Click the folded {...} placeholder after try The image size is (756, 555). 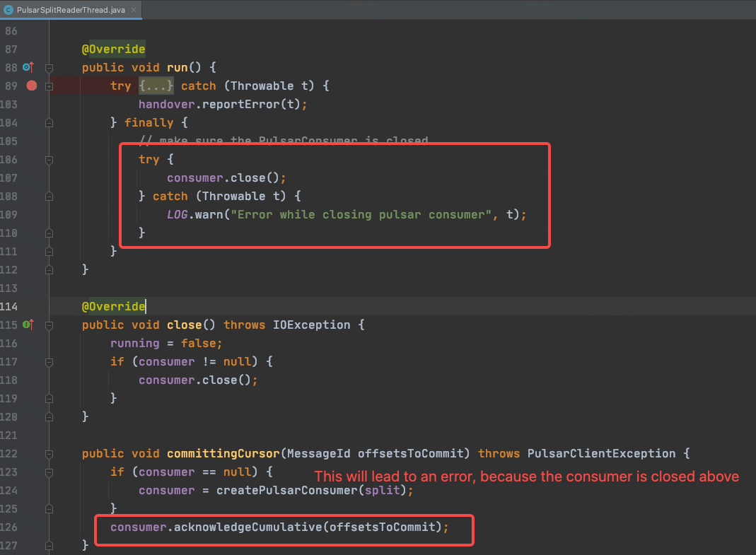[x=156, y=86]
